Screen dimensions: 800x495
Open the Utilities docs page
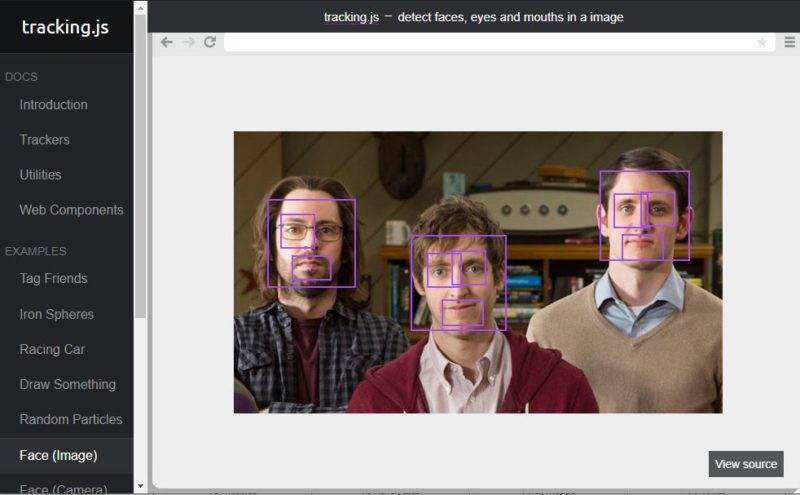[40, 175]
